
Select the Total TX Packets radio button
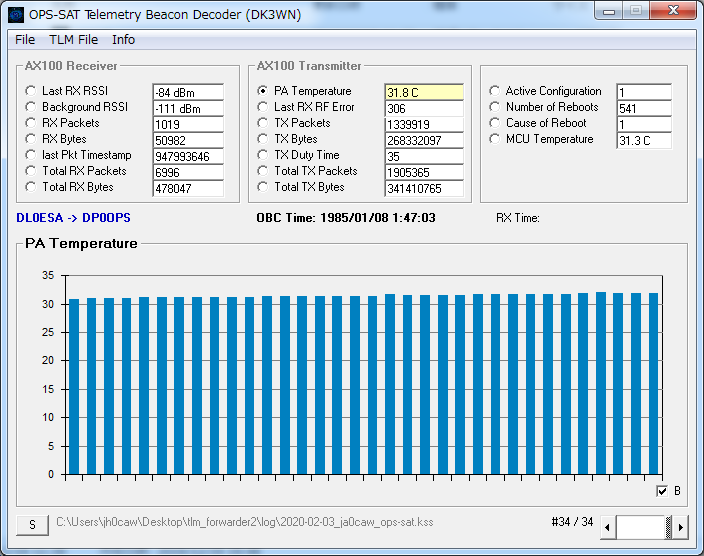coord(263,171)
